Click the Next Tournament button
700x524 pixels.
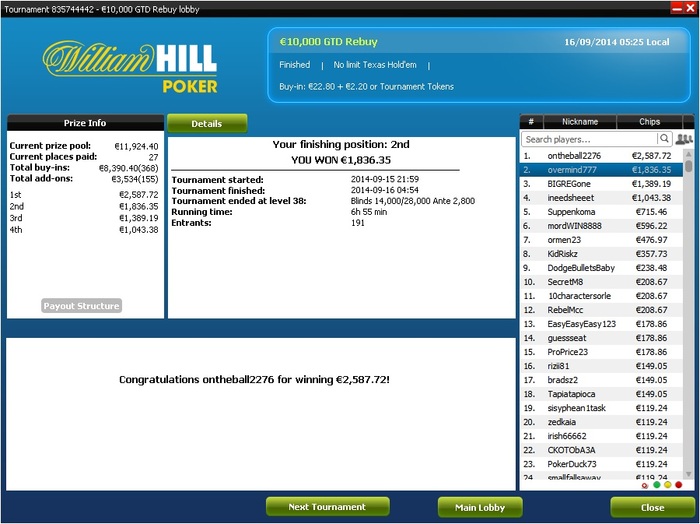[x=327, y=507]
